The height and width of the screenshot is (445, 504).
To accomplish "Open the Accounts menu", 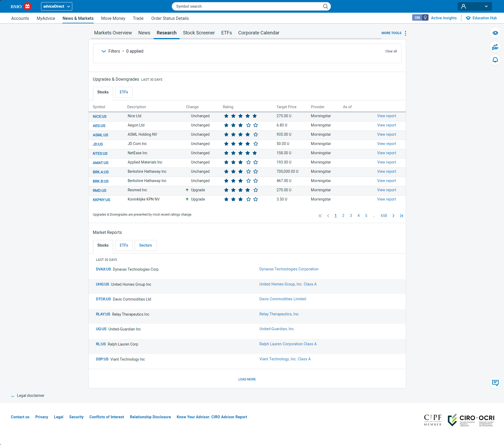I will [x=20, y=18].
